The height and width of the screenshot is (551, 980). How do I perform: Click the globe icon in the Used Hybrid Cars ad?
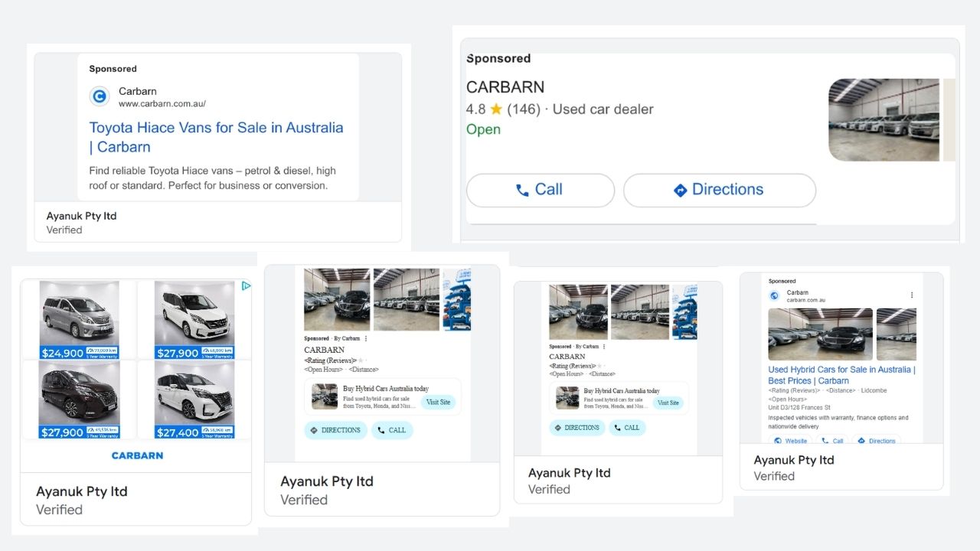[774, 295]
